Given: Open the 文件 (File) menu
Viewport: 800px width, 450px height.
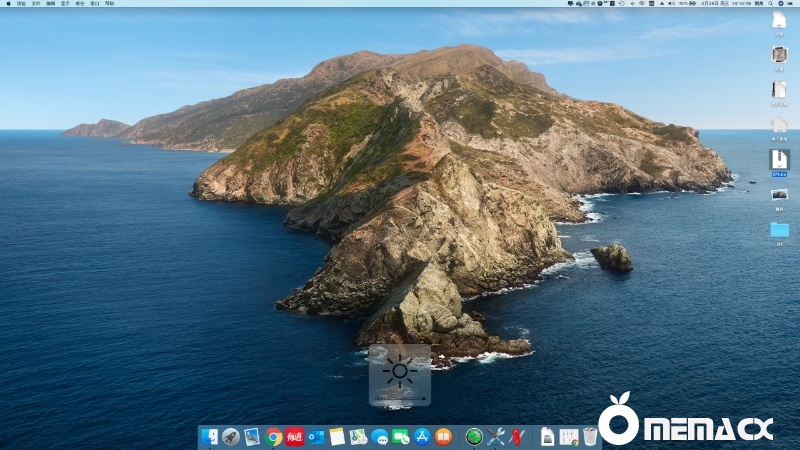Looking at the screenshot, I should [36, 4].
